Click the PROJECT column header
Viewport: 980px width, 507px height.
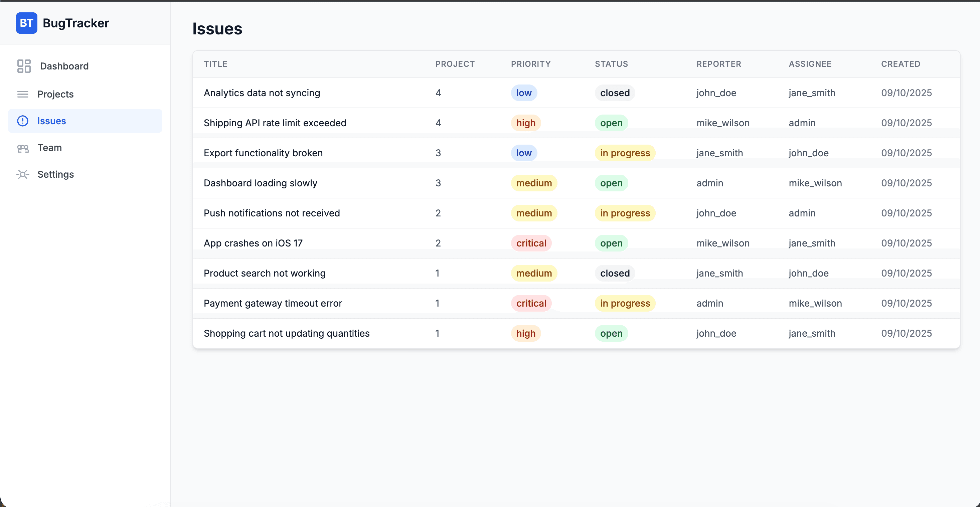pos(455,64)
